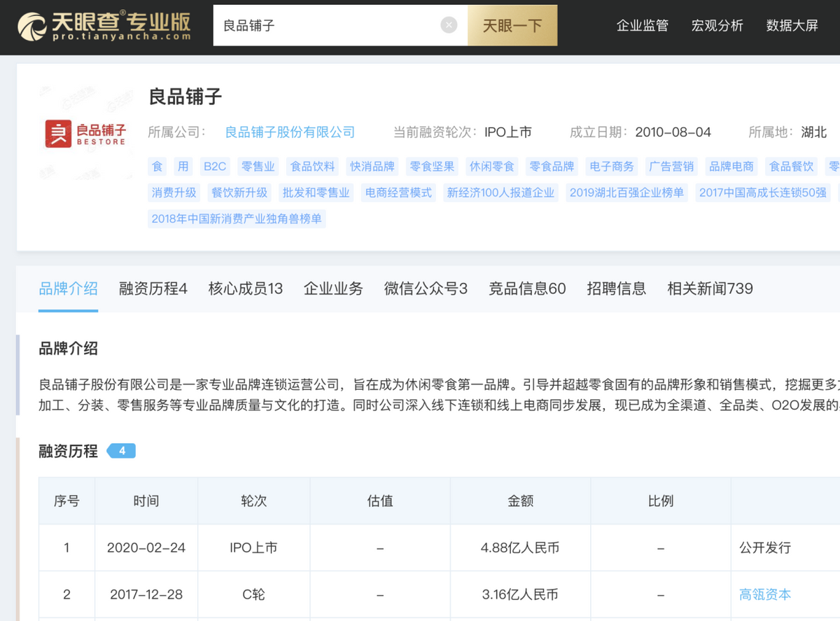Click the 良品铺子 BESTORE brand logo
840x621 pixels.
point(85,133)
